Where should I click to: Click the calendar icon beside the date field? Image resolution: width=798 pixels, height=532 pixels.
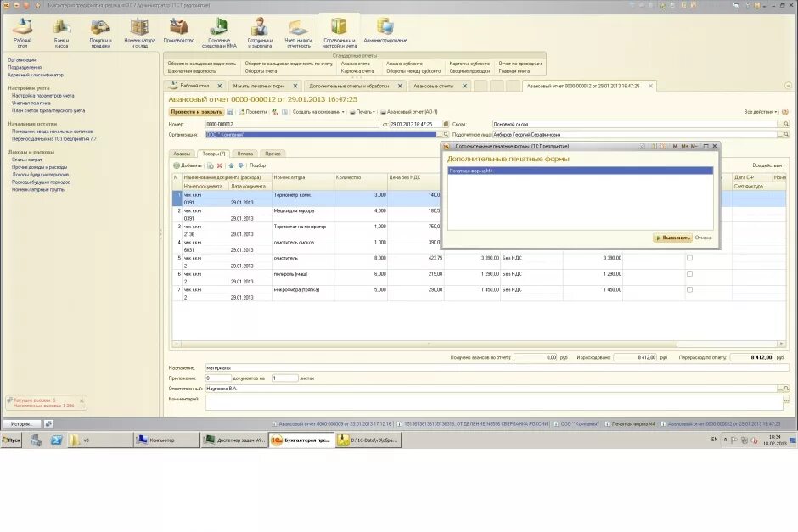tap(446, 124)
